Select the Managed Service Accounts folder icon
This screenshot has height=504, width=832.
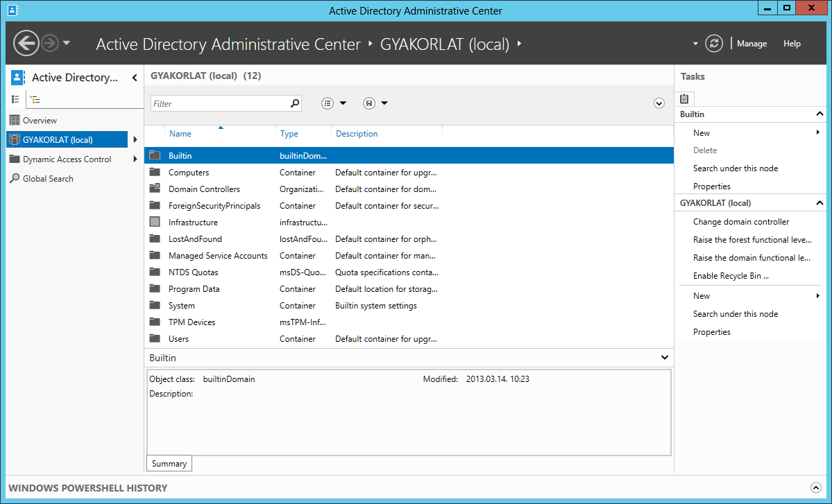(155, 255)
